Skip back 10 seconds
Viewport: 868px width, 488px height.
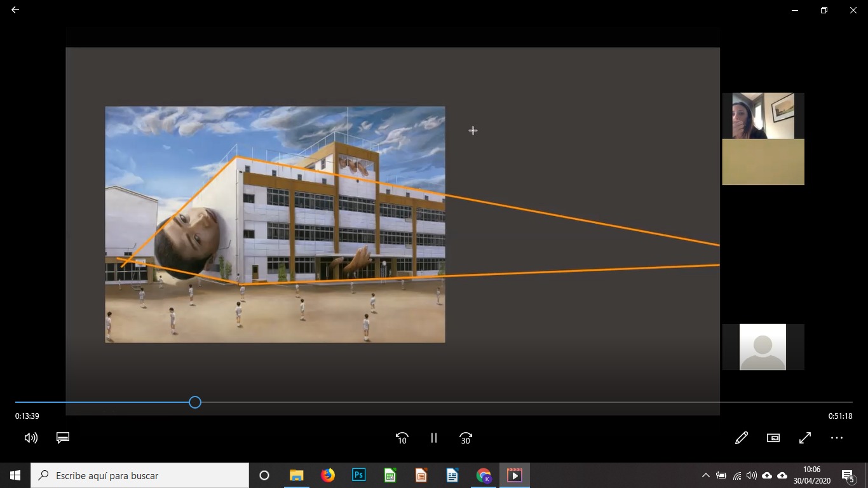click(402, 438)
